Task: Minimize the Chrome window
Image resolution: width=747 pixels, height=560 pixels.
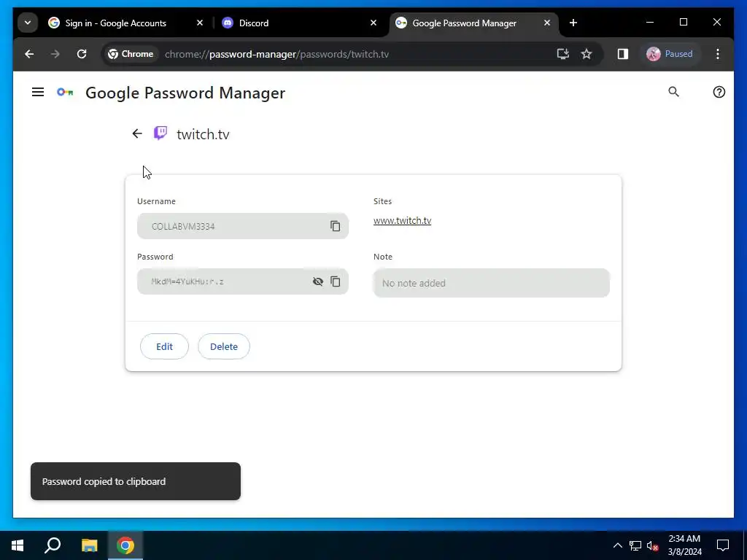Action: (x=650, y=23)
